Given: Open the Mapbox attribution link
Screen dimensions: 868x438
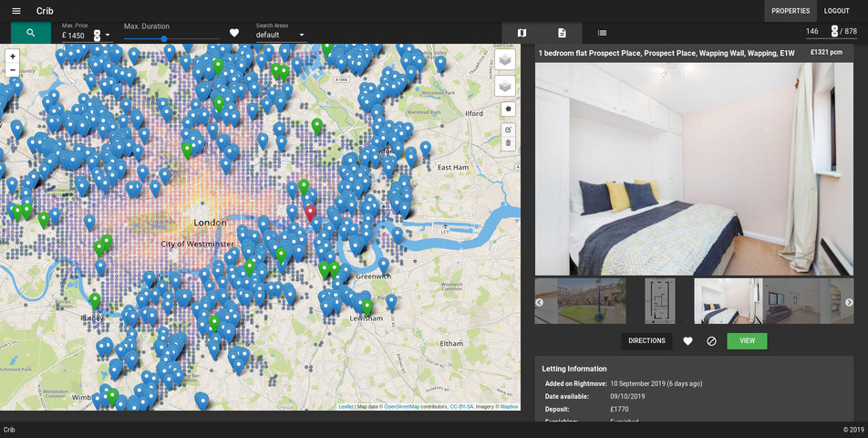Looking at the screenshot, I should [510, 406].
